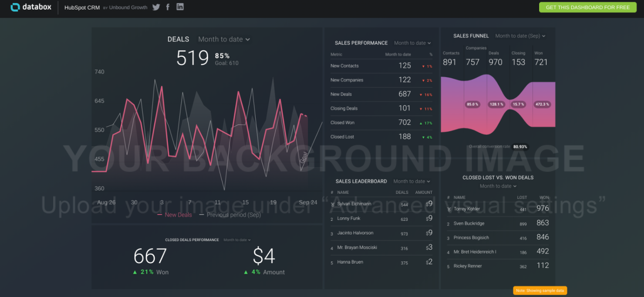Expand Sales Performance date range dropdown
This screenshot has width=644, height=297.
point(412,43)
